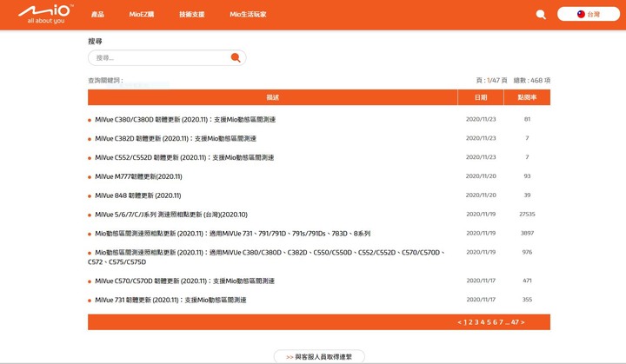626x364 pixels.
Task: Go to pagination page 6
Action: click(x=495, y=322)
